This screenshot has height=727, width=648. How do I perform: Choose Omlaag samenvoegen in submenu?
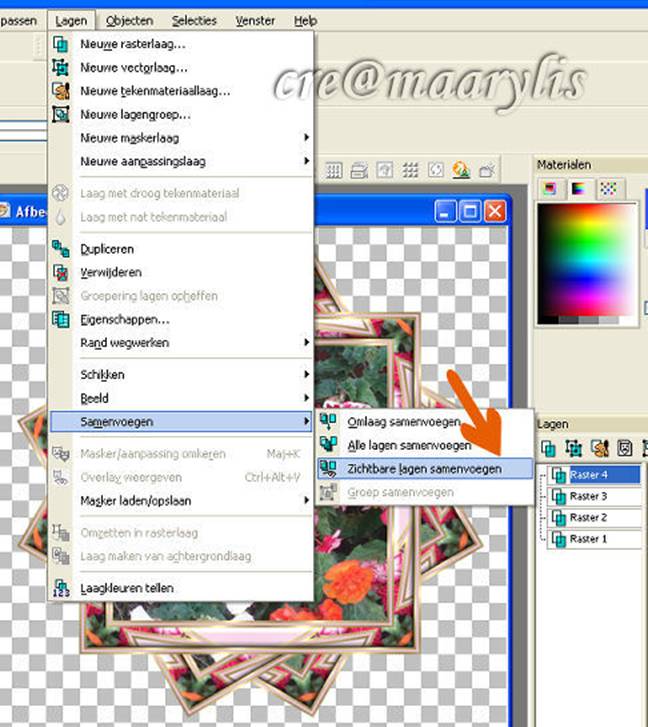(425, 422)
